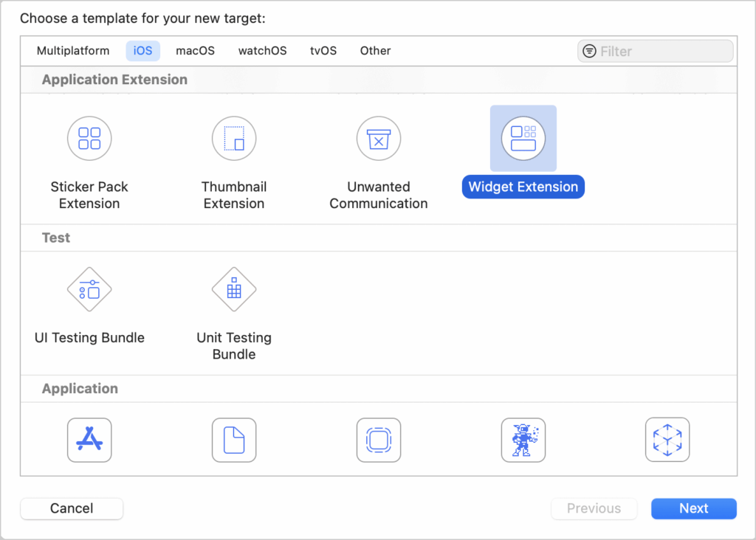Select the tvOS platform tab

pyautogui.click(x=323, y=51)
